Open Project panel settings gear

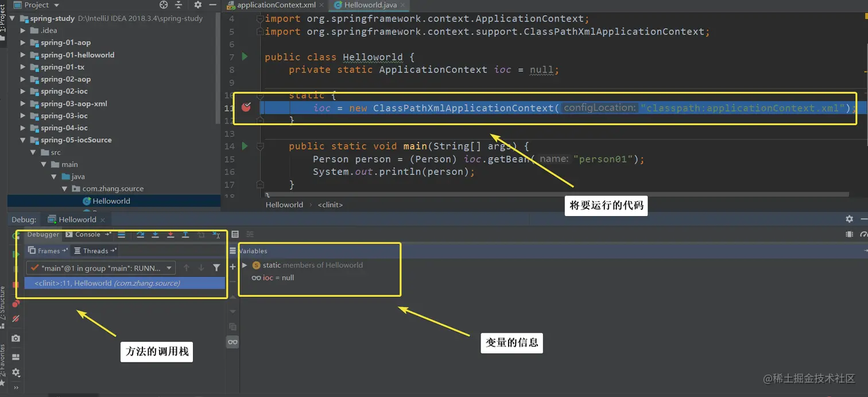(197, 5)
